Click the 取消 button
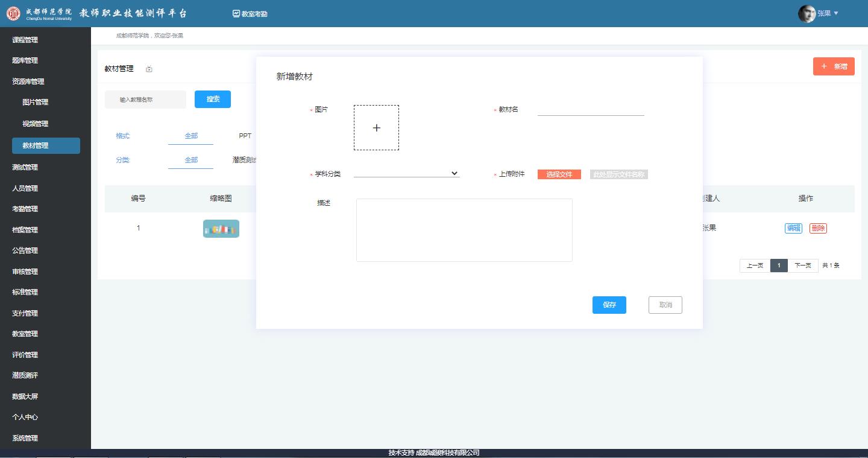Viewport: 868px width, 458px height. tap(665, 305)
